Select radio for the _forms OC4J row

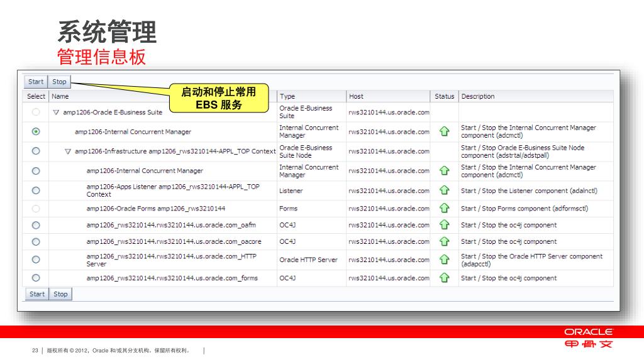tap(36, 278)
